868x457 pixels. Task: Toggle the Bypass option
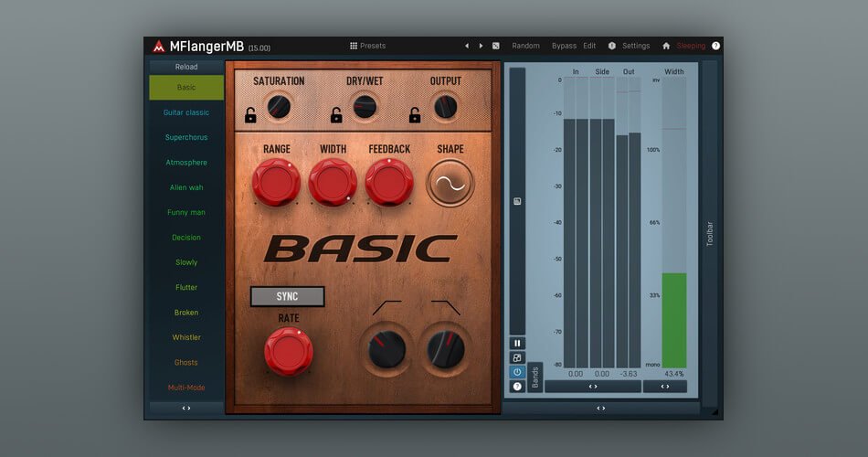[564, 46]
